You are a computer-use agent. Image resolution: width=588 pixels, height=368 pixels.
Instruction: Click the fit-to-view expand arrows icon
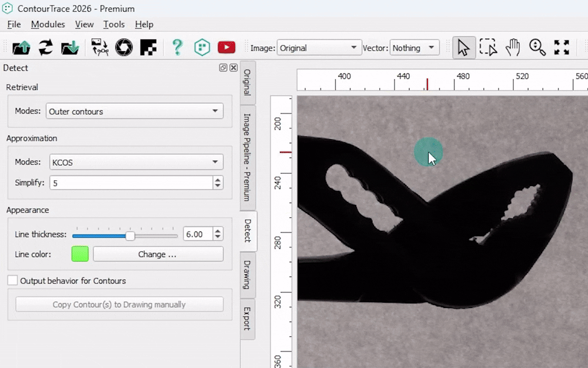[x=562, y=48]
